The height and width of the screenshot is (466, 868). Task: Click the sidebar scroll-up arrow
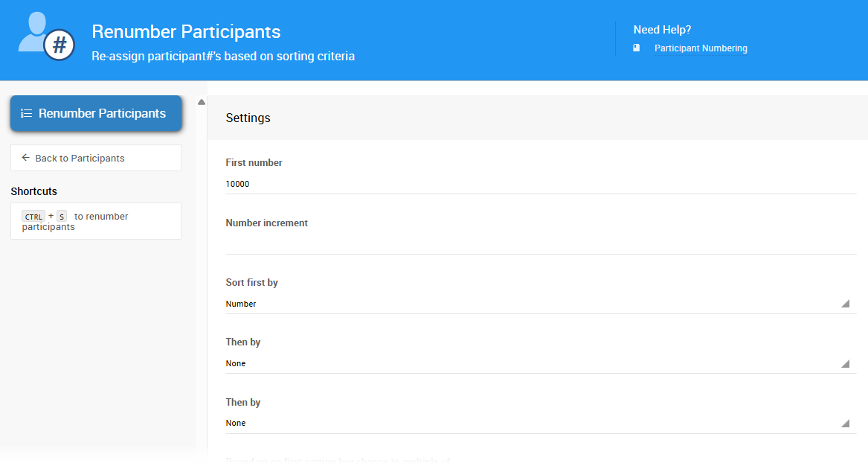pos(202,102)
